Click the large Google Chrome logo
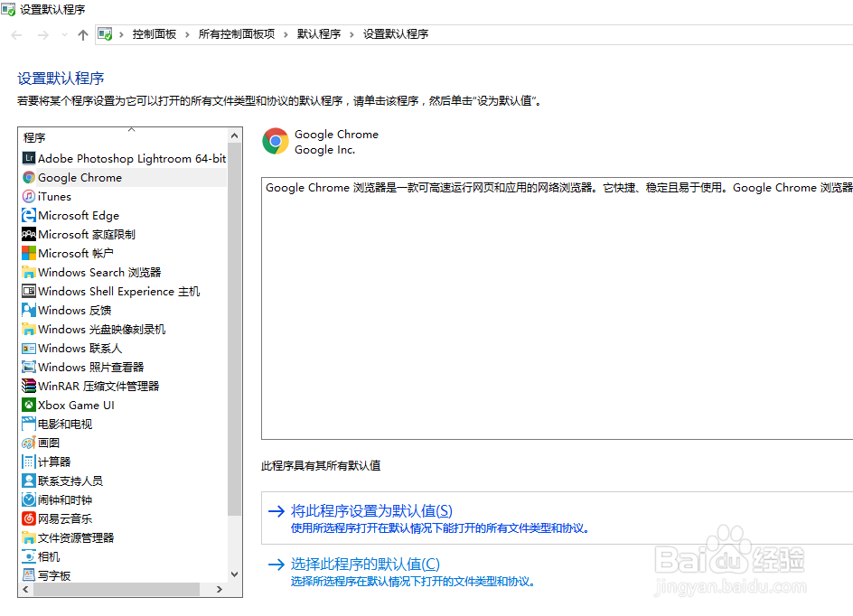 (276, 142)
